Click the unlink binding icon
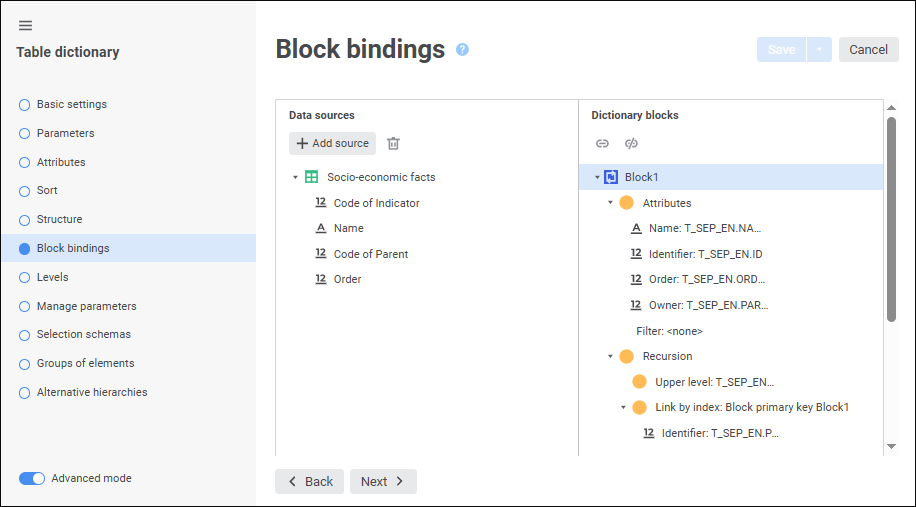This screenshot has width=916, height=507. coord(631,144)
